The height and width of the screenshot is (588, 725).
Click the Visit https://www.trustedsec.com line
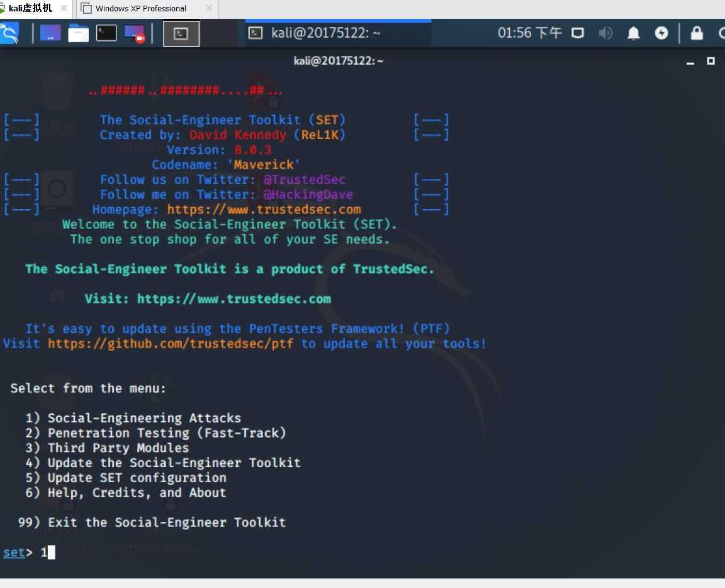208,299
